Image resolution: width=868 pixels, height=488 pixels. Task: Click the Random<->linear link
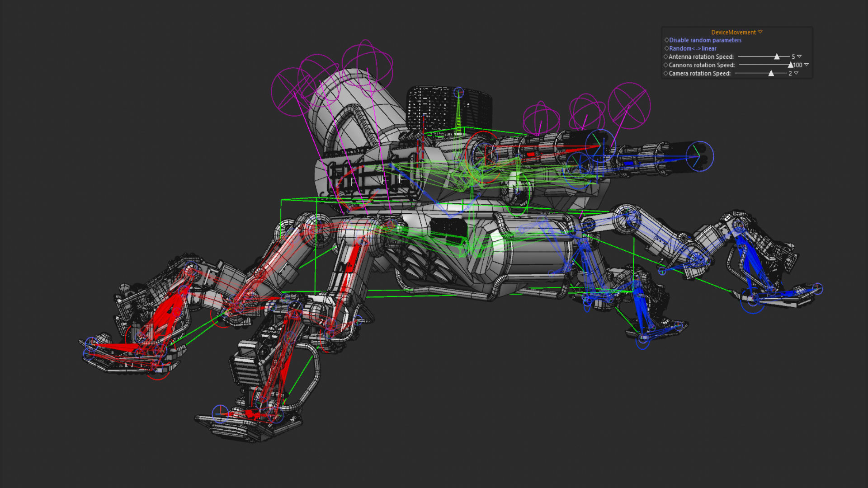693,48
